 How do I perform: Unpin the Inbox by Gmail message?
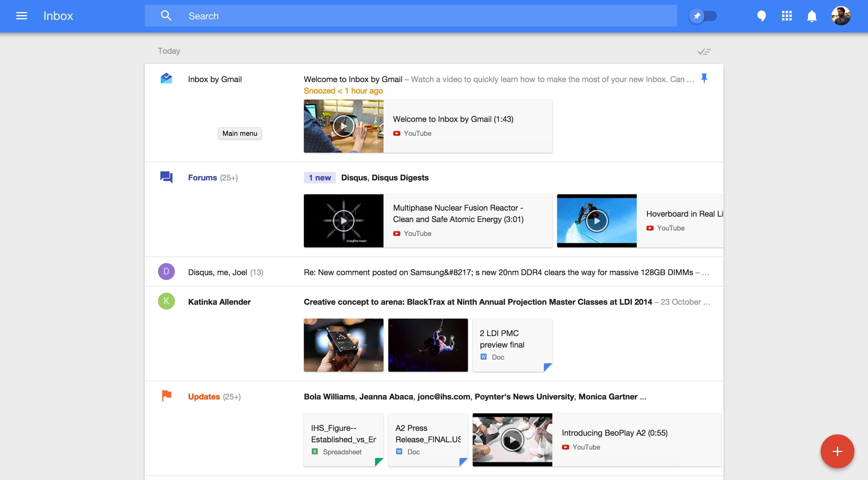coord(704,78)
